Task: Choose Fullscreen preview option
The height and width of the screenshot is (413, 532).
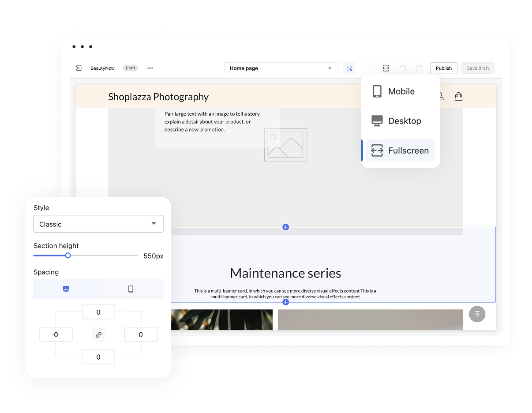Action: tap(401, 150)
